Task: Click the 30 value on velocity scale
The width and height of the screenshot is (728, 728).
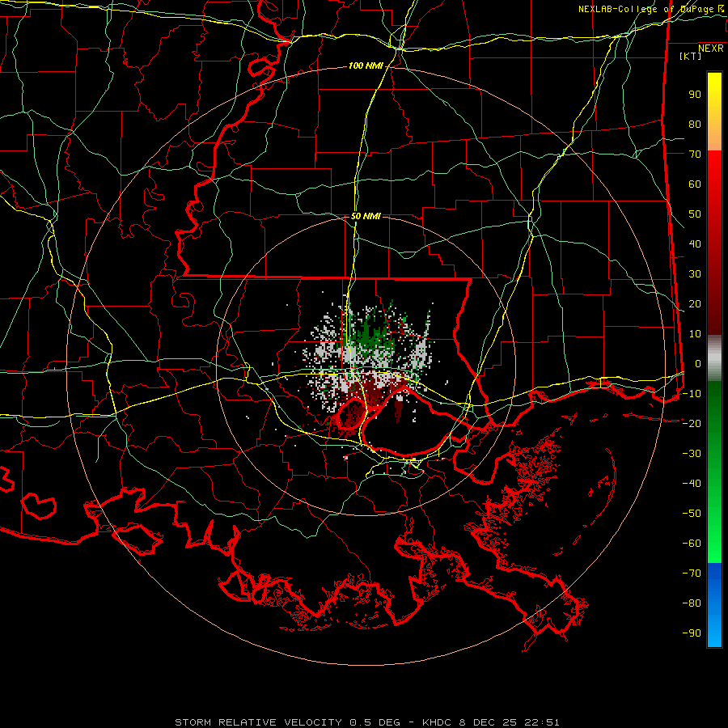Action: tap(695, 274)
